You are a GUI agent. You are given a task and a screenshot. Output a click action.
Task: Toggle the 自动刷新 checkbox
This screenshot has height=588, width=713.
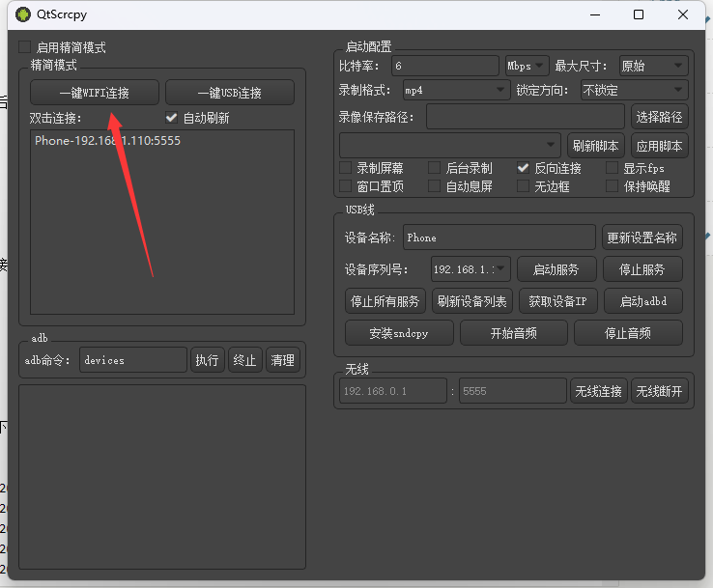tap(171, 118)
